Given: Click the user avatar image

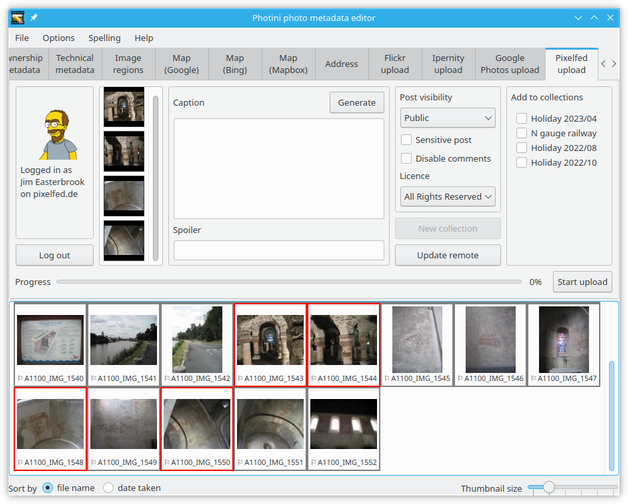Looking at the screenshot, I should (x=58, y=135).
